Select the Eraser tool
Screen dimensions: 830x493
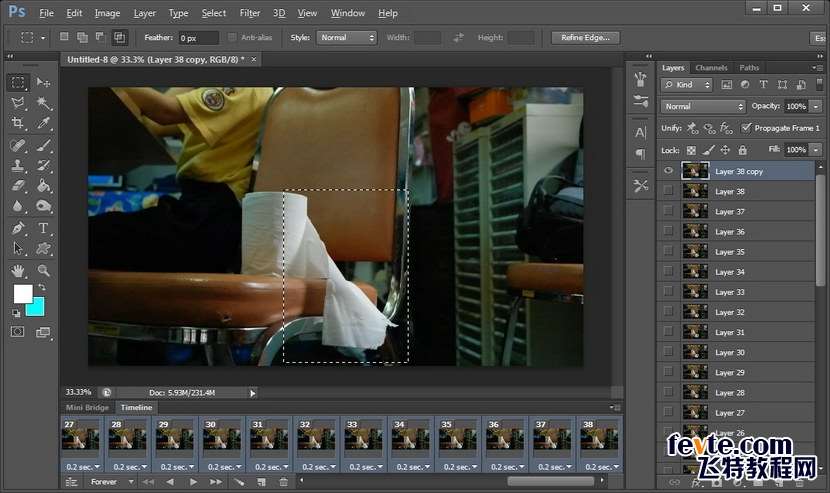[x=17, y=185]
